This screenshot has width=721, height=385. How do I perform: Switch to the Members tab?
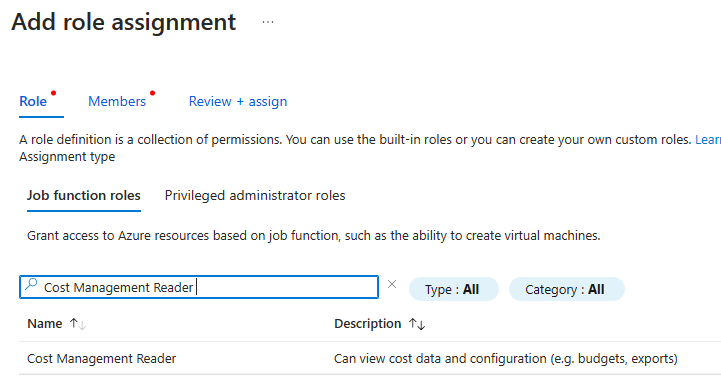pos(117,102)
